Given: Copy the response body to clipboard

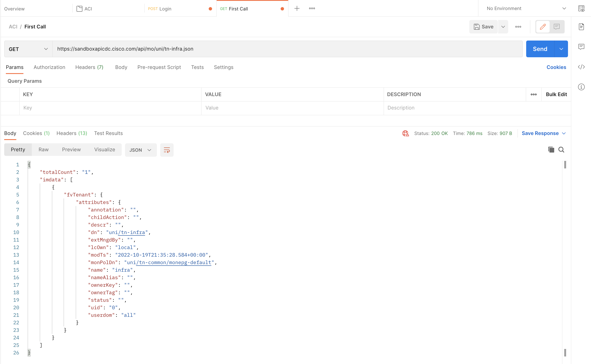Looking at the screenshot, I should (551, 149).
